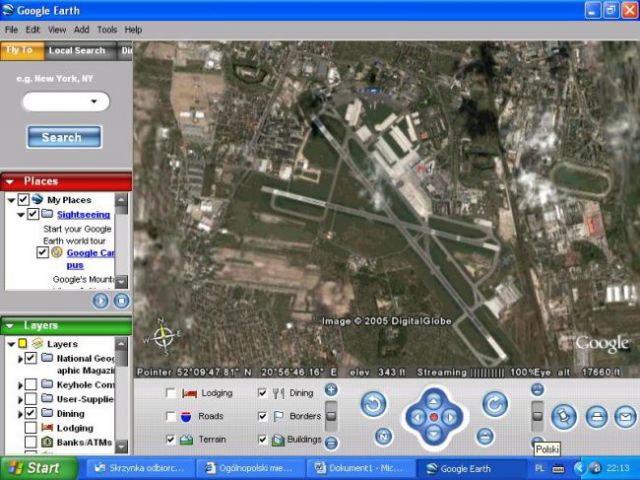
Task: Uncheck the Sightseeing checkbox
Action: pos(33,214)
